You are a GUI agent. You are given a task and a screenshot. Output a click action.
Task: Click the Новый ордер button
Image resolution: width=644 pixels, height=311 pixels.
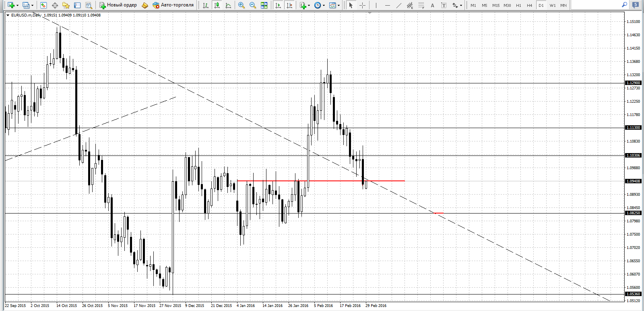pos(118,5)
